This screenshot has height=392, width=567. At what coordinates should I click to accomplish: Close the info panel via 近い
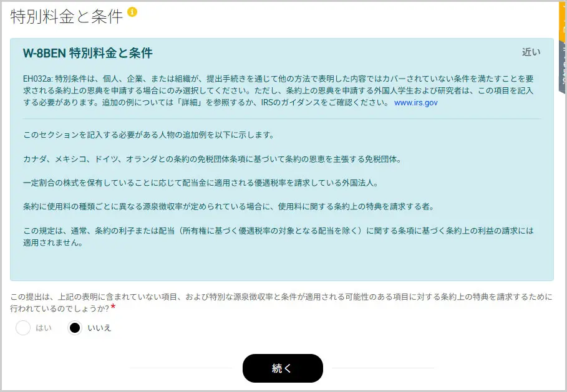coord(531,52)
